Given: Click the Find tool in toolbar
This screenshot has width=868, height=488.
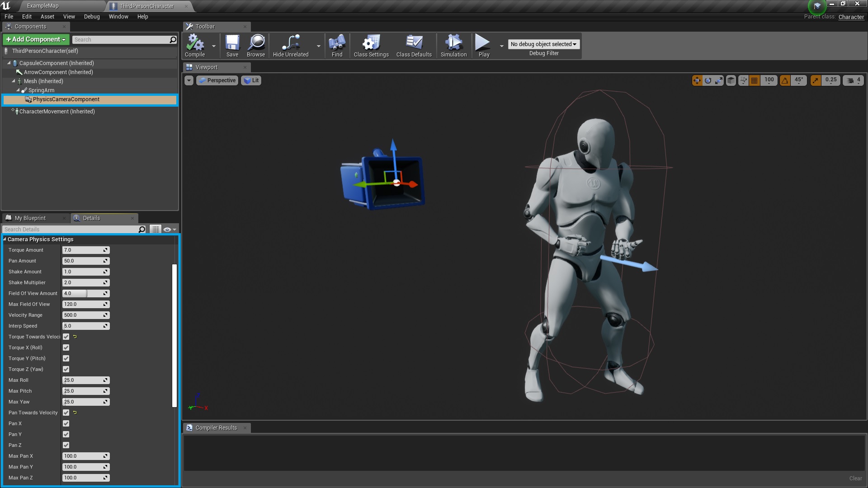Looking at the screenshot, I should click(x=336, y=45).
